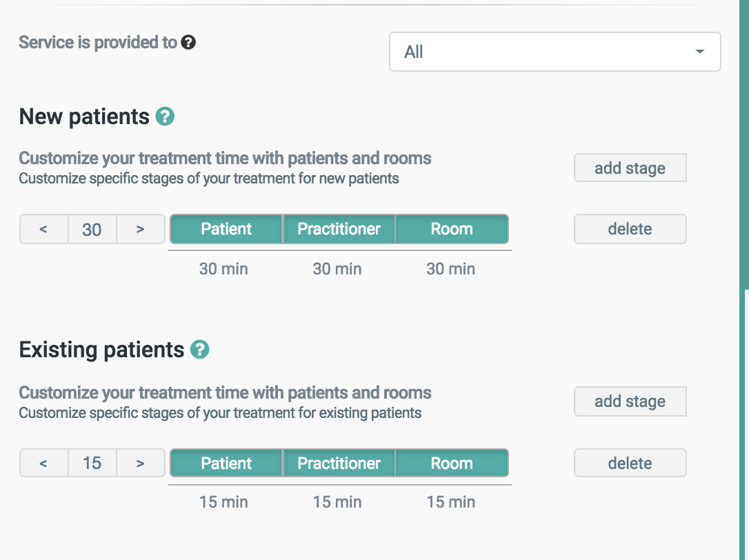Toggle Practitioner for existing patients stage
The height and width of the screenshot is (560, 749).
tap(339, 463)
